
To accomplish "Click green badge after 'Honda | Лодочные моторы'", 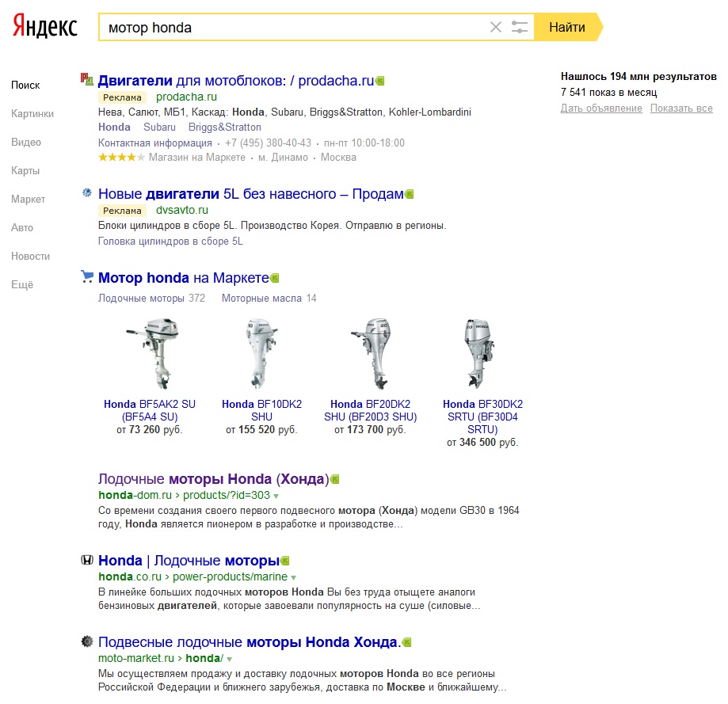I will (285, 561).
